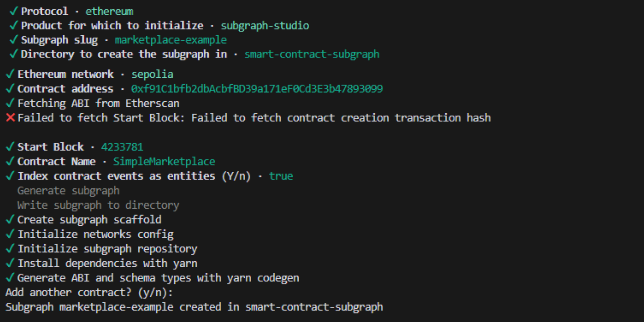This screenshot has width=644, height=322.
Task: Click the Add another contract prompt line
Action: [89, 292]
